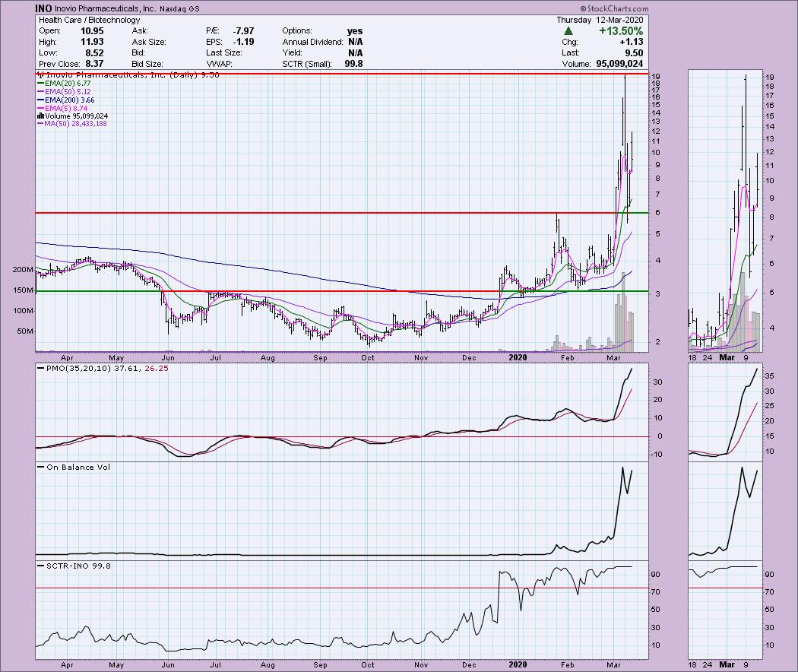Viewport: 798px width, 672px height.
Task: Click the green up-arrow change indicator
Action: coord(568,31)
